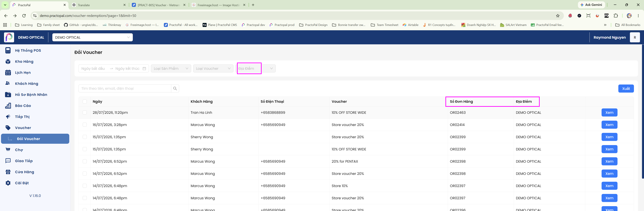Check the Store 10% row checkbox
This screenshot has height=211, width=644.
[x=85, y=186]
